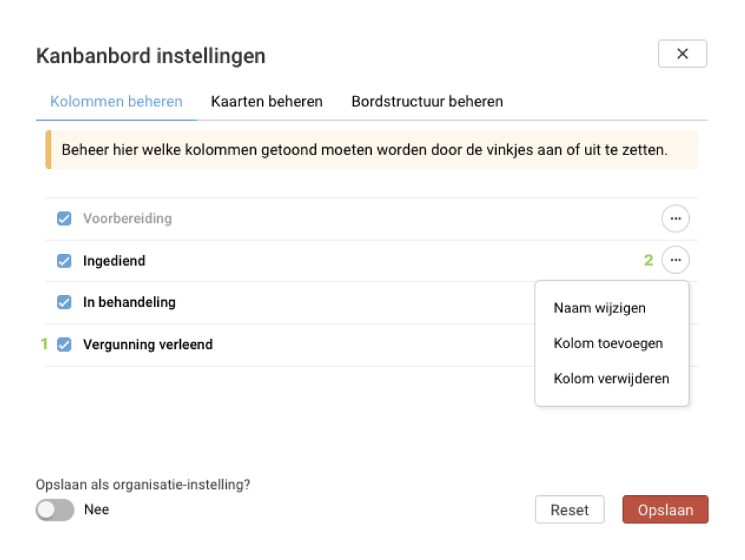Image resolution: width=745 pixels, height=560 pixels.
Task: Pick Kolom verwijderen in the dropdown
Action: (x=611, y=378)
